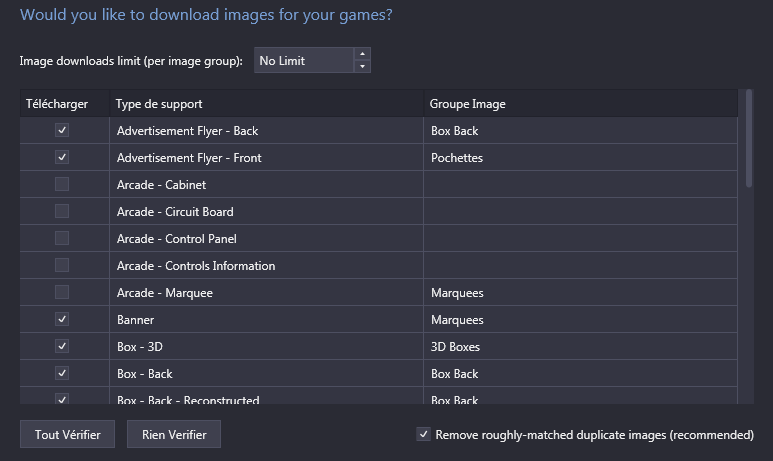This screenshot has width=773, height=461.
Task: Open the 3D Boxes image group cell
Action: 580,346
